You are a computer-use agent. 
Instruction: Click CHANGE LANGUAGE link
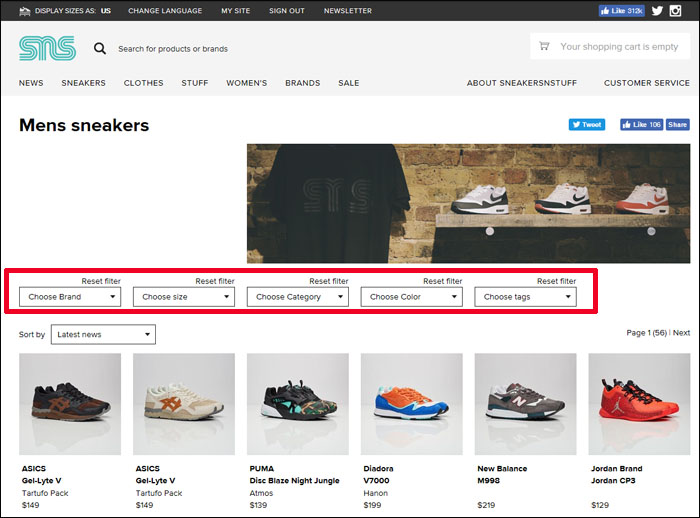pyautogui.click(x=165, y=11)
